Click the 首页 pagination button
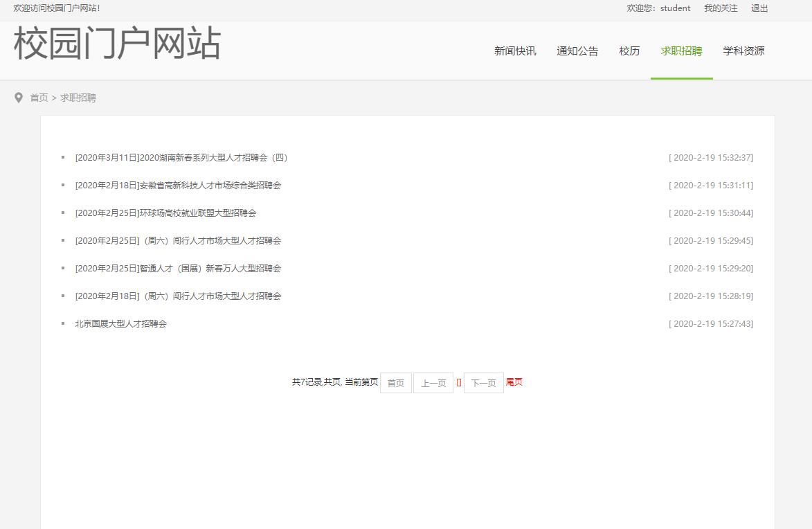 point(395,382)
